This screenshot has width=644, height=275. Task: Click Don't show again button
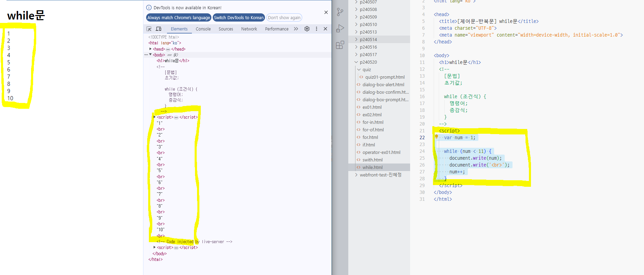[284, 17]
